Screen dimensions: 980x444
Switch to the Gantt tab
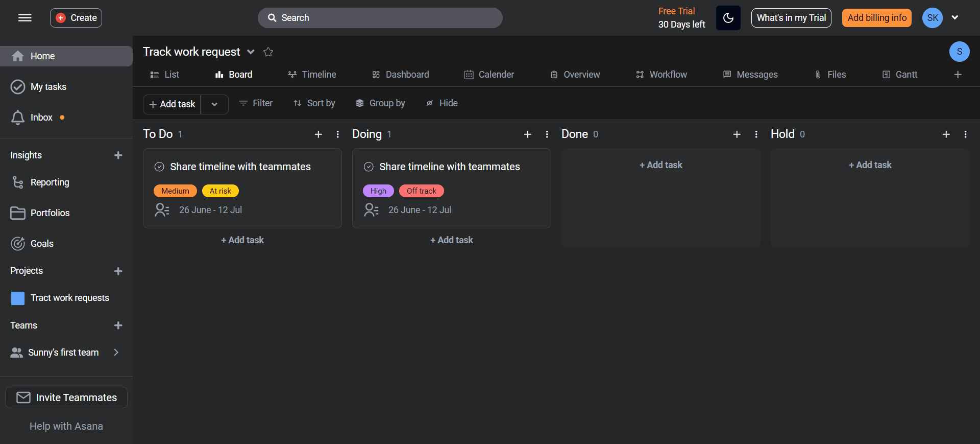(900, 75)
